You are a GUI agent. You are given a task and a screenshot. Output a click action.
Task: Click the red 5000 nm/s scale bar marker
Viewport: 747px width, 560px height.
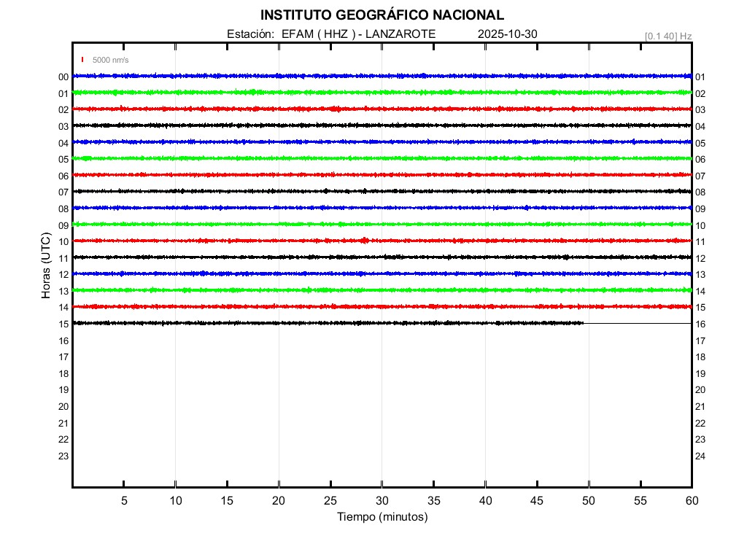(x=82, y=60)
